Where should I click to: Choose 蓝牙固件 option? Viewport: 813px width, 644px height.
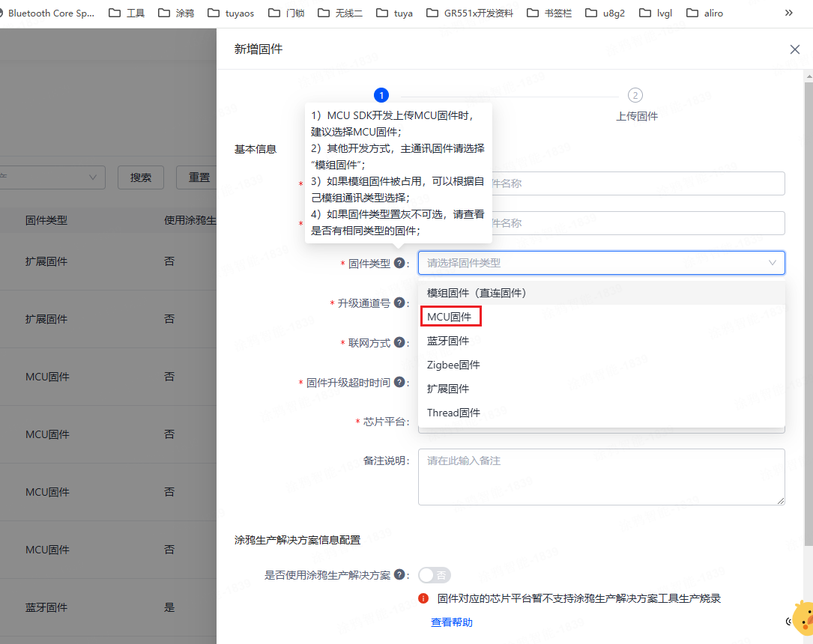(602, 341)
